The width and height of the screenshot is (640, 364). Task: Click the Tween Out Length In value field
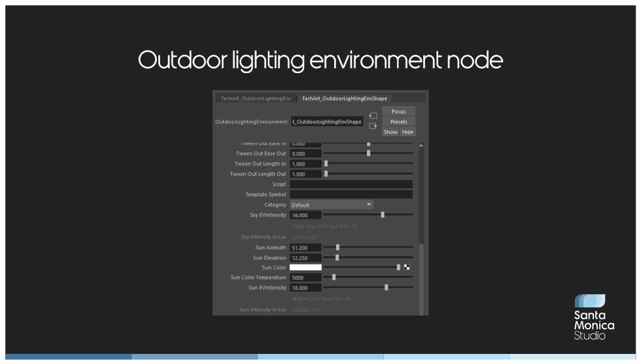[306, 164]
